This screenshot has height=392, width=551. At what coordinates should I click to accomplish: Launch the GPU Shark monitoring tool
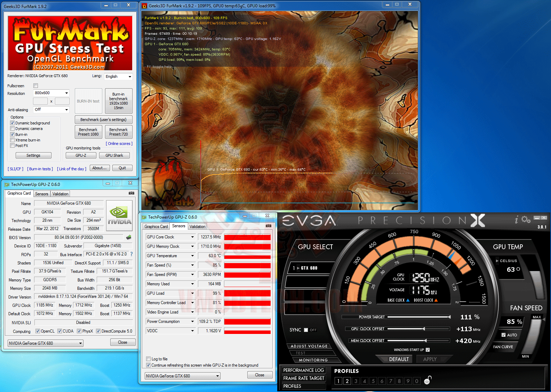tap(114, 155)
